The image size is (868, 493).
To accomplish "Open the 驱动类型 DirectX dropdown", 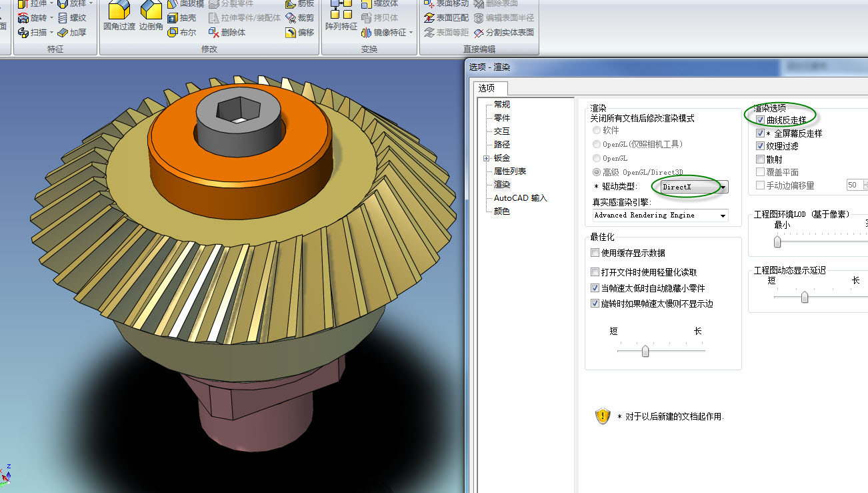I will pyautogui.click(x=723, y=187).
